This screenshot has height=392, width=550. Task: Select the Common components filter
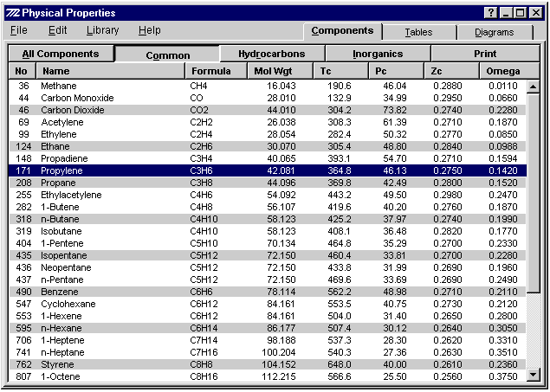168,55
